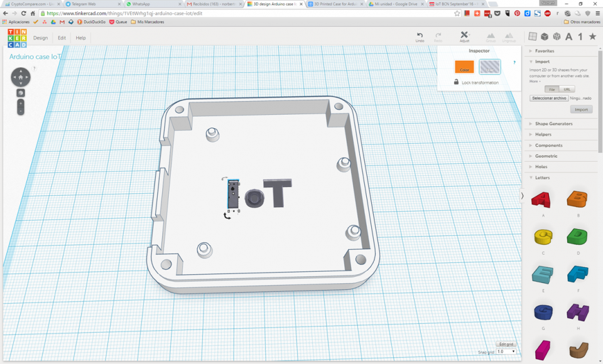Click the browser reload icon
This screenshot has height=364, width=603.
click(x=23, y=13)
